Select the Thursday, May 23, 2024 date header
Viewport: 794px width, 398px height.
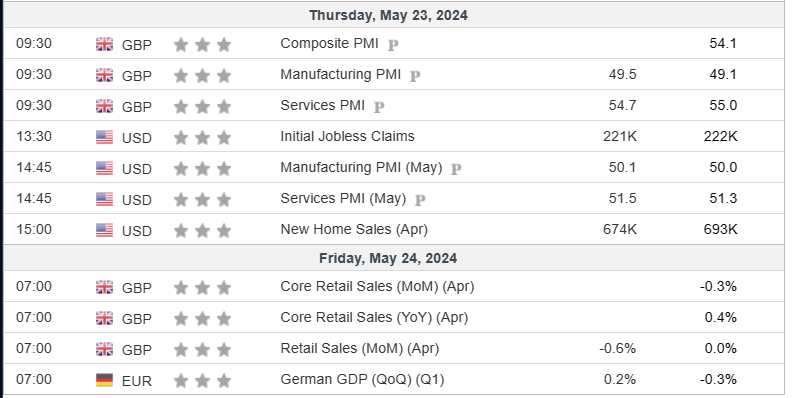[388, 15]
